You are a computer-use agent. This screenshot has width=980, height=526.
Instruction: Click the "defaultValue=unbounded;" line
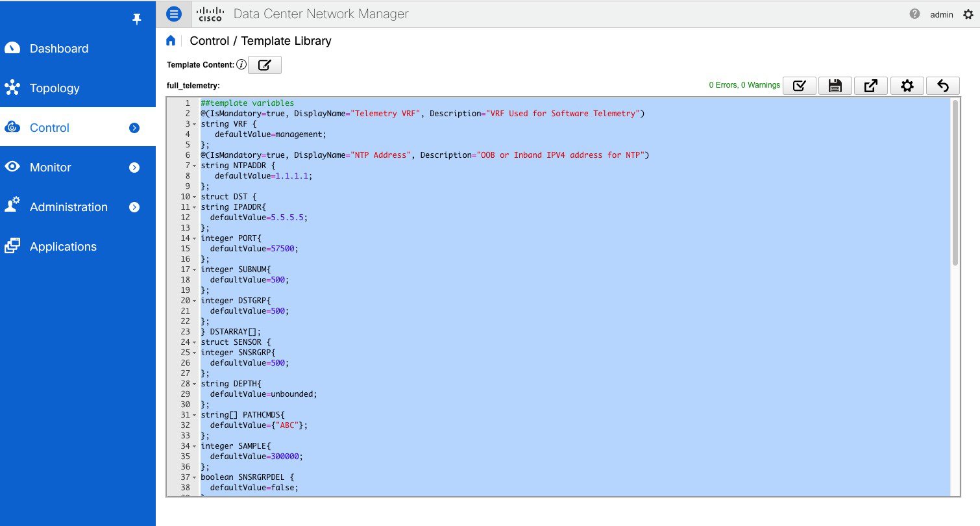263,394
